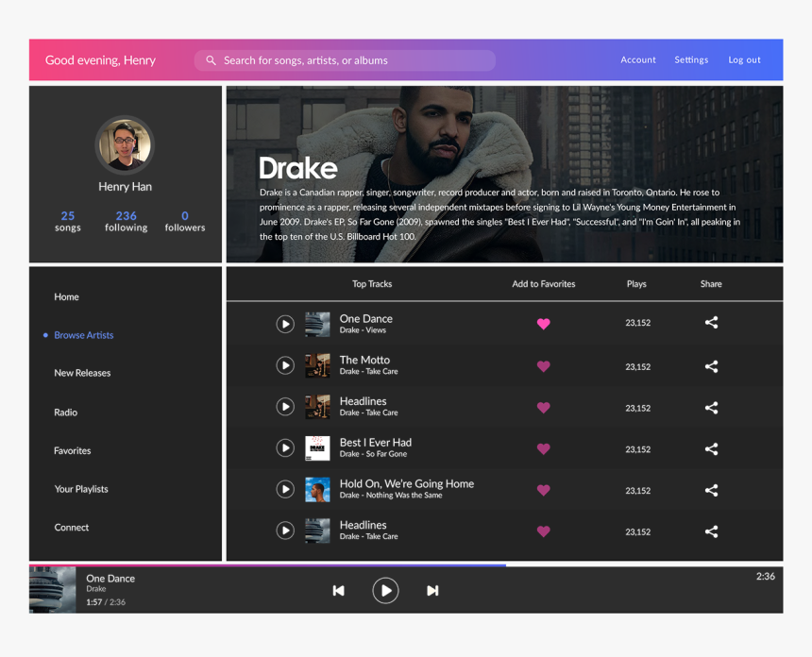The width and height of the screenshot is (812, 657).
Task: Click the Drake artist heading in banner
Action: [x=297, y=168]
